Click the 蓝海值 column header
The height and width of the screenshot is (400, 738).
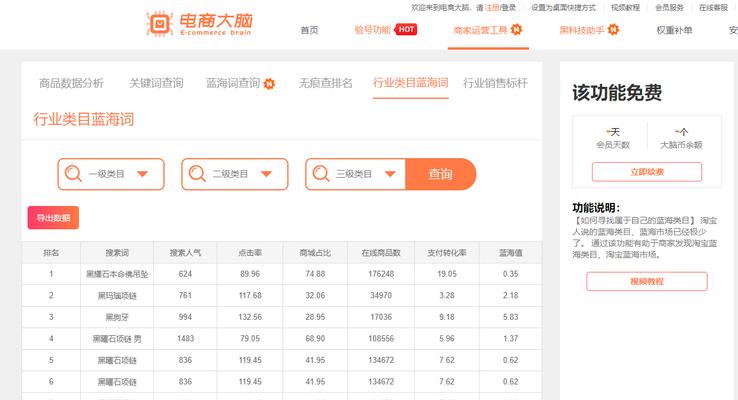click(x=510, y=253)
